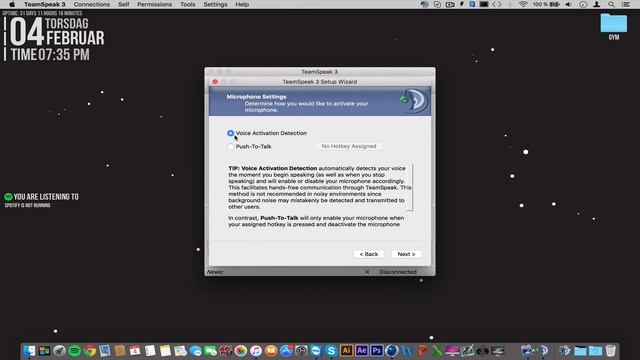The image size is (640, 360).
Task: Open the Connections menu
Action: (92, 4)
